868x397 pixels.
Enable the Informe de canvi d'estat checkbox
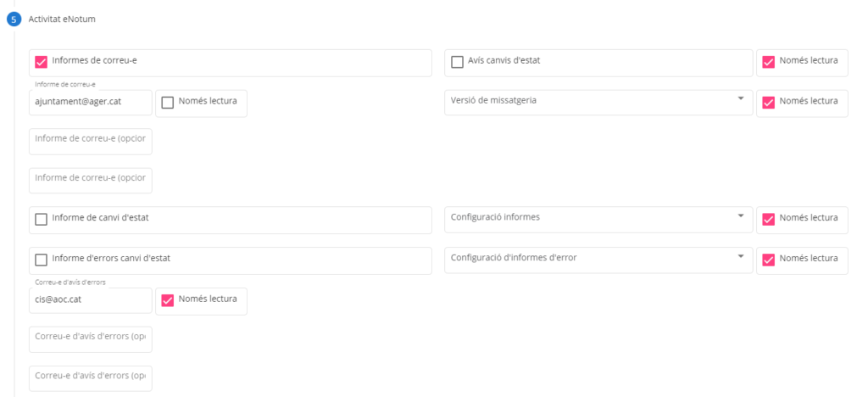coord(41,219)
